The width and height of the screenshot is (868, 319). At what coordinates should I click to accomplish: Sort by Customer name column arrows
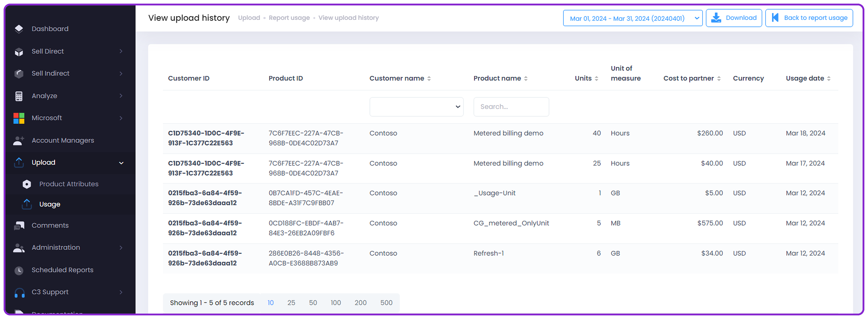tap(429, 78)
